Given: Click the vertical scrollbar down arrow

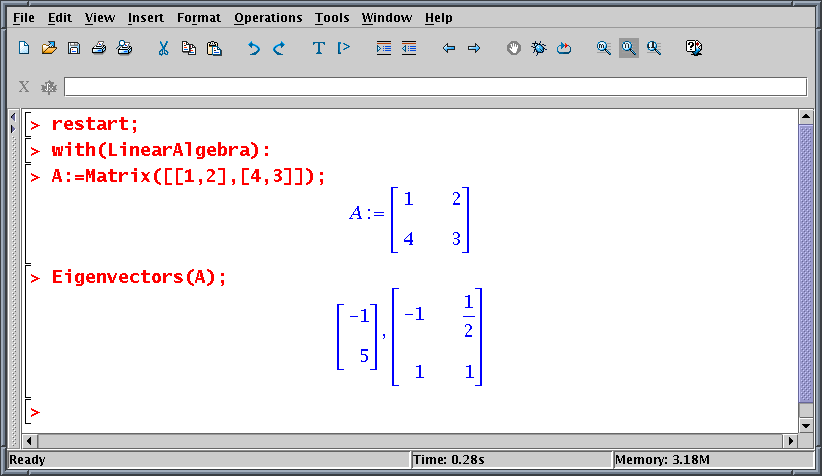Looking at the screenshot, I should pyautogui.click(x=806, y=426).
